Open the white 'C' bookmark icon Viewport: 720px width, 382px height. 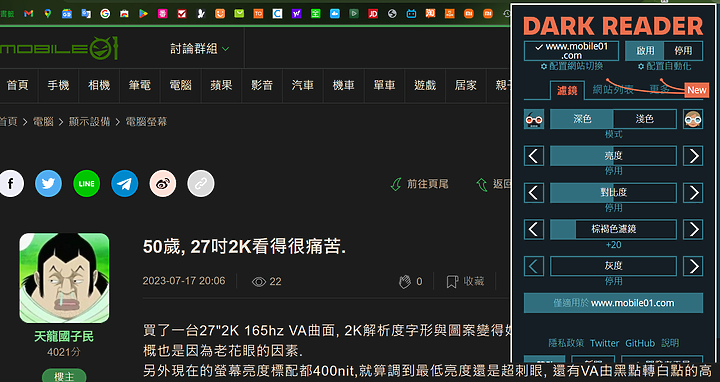coord(277,14)
